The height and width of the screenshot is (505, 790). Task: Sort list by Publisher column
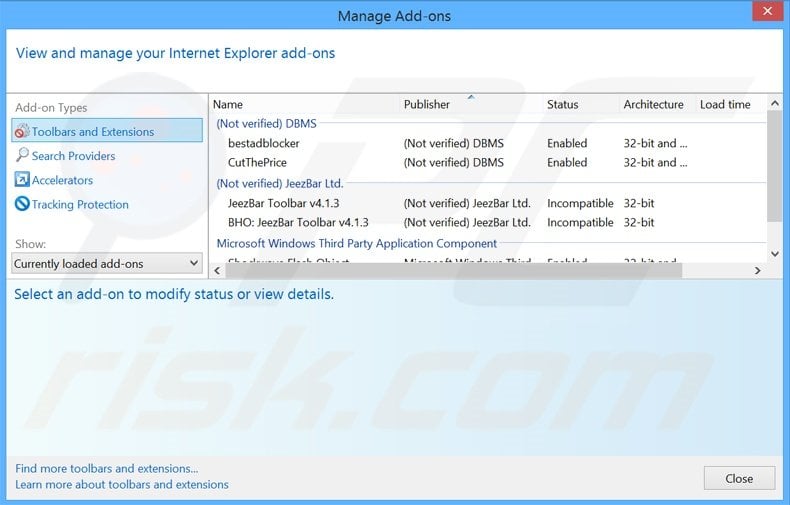click(427, 105)
